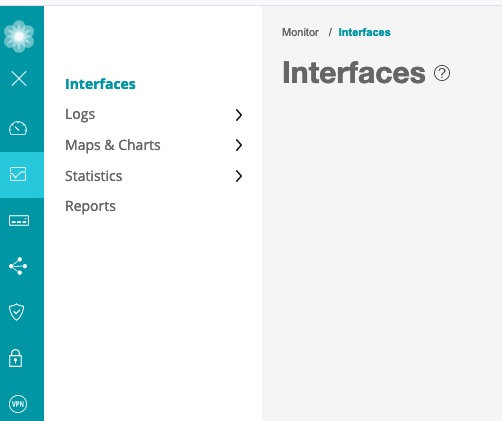
Task: Open the VPN icon in sidebar
Action: [x=18, y=404]
